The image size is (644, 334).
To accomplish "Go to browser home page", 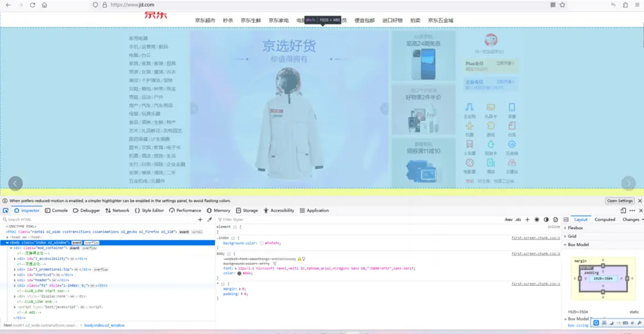I will point(45,5).
